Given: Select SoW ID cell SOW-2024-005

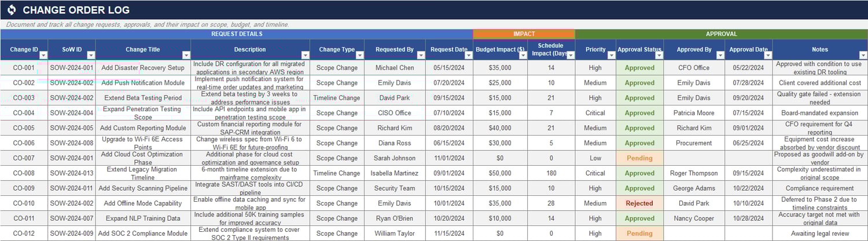Looking at the screenshot, I should coord(72,128).
